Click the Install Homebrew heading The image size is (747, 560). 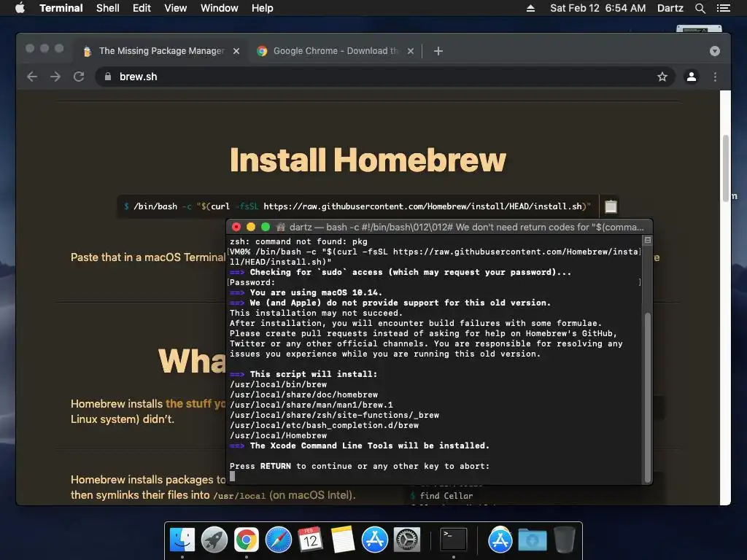tap(368, 160)
